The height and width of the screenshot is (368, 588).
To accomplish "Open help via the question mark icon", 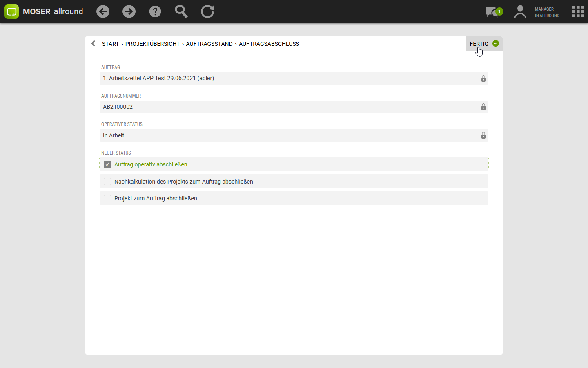I will [x=155, y=11].
